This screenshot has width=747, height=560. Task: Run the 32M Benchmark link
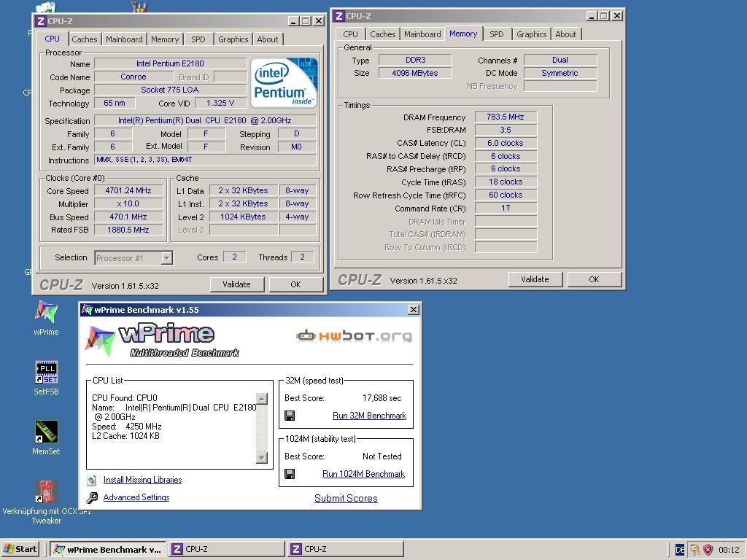[x=369, y=416]
